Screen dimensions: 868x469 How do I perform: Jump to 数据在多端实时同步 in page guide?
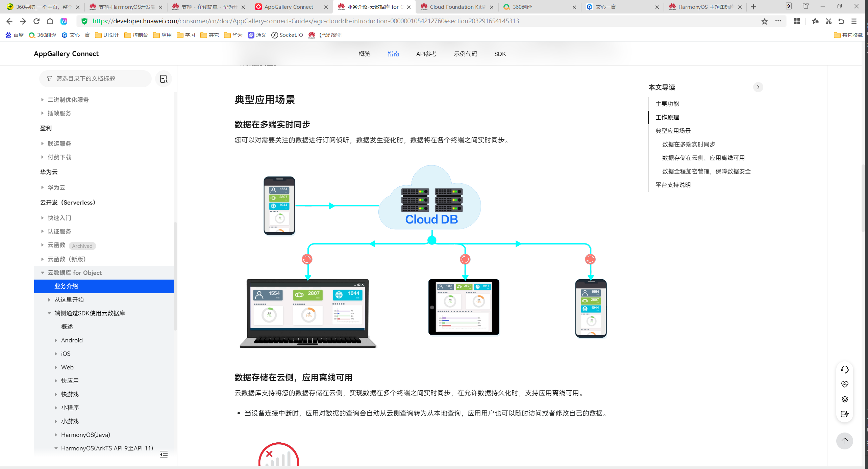[x=689, y=144]
